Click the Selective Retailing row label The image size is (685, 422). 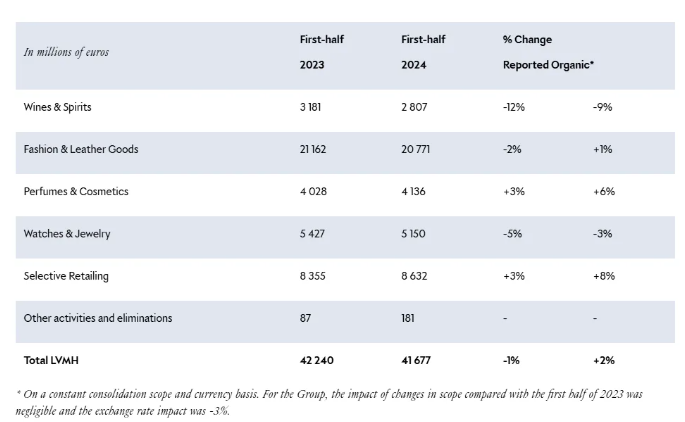(65, 276)
